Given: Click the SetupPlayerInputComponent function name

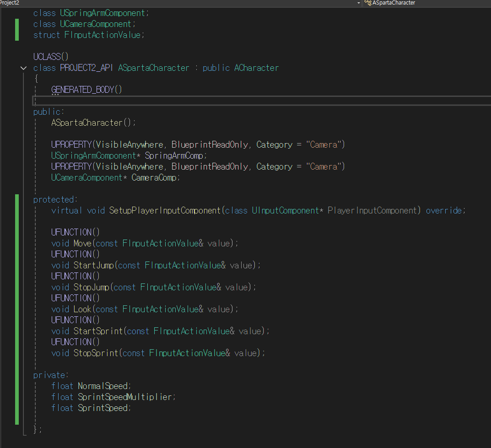Looking at the screenshot, I should point(165,211).
